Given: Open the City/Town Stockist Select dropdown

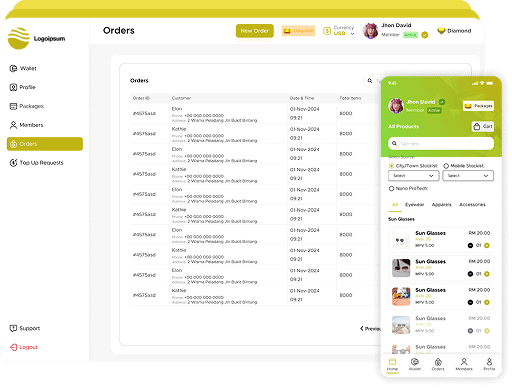Looking at the screenshot, I should tap(414, 176).
